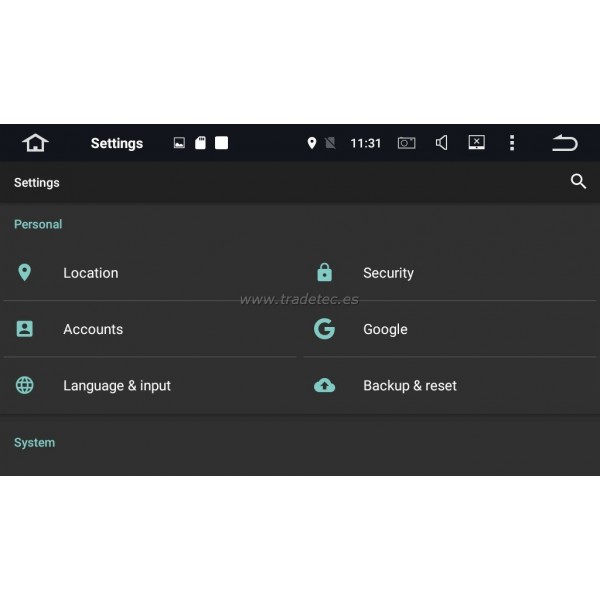
Task: Tap the Language & input globe icon
Action: coord(25,385)
